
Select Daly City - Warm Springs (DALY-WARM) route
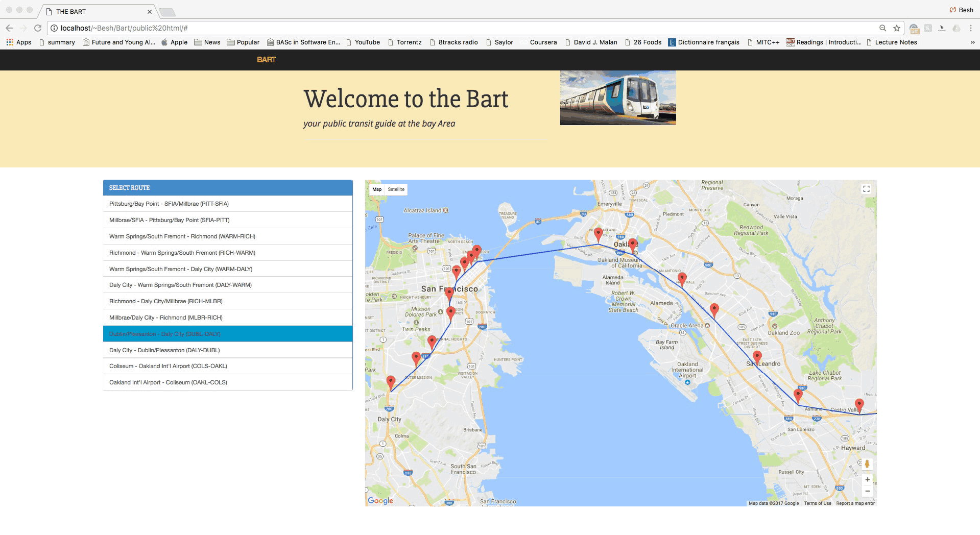coord(228,285)
